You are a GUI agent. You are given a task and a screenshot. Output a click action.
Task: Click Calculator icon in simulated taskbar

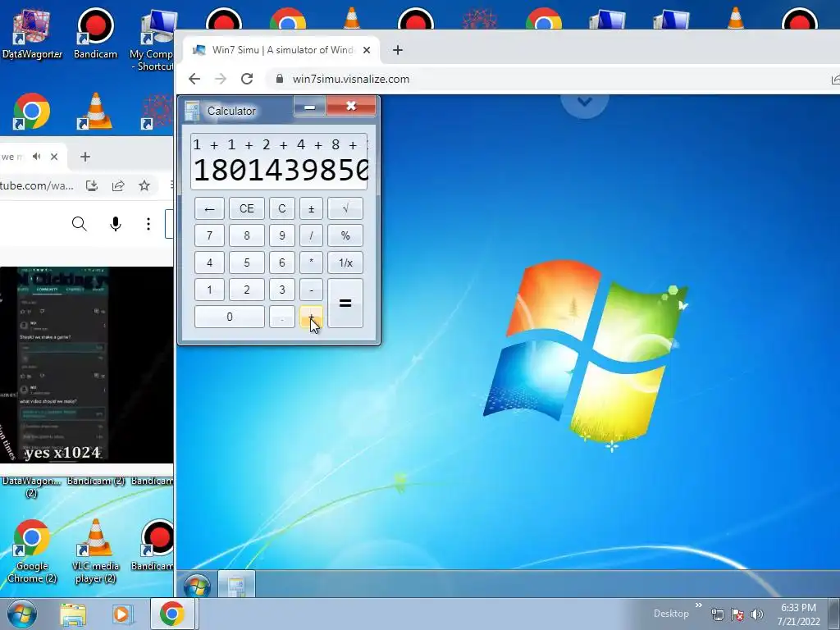(236, 585)
